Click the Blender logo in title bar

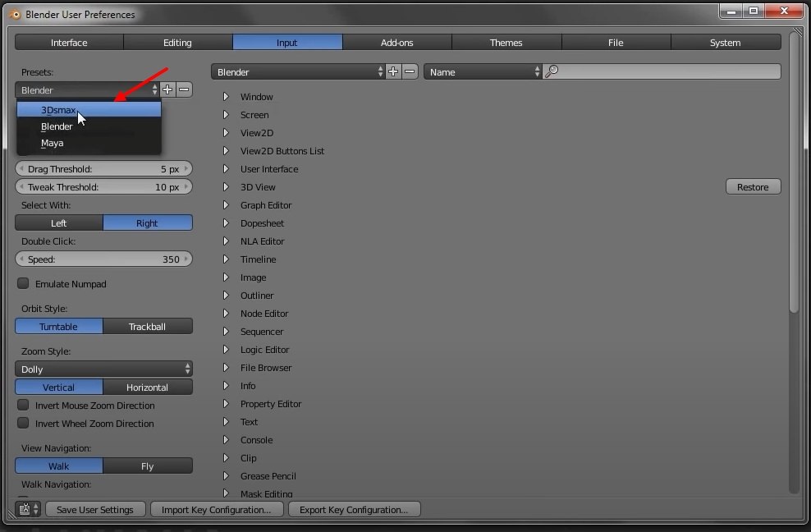[x=15, y=15]
